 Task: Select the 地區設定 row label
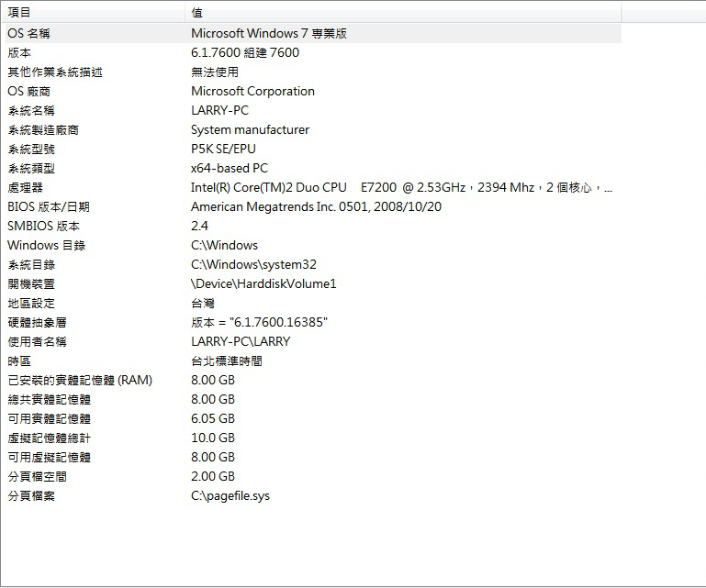point(31,304)
